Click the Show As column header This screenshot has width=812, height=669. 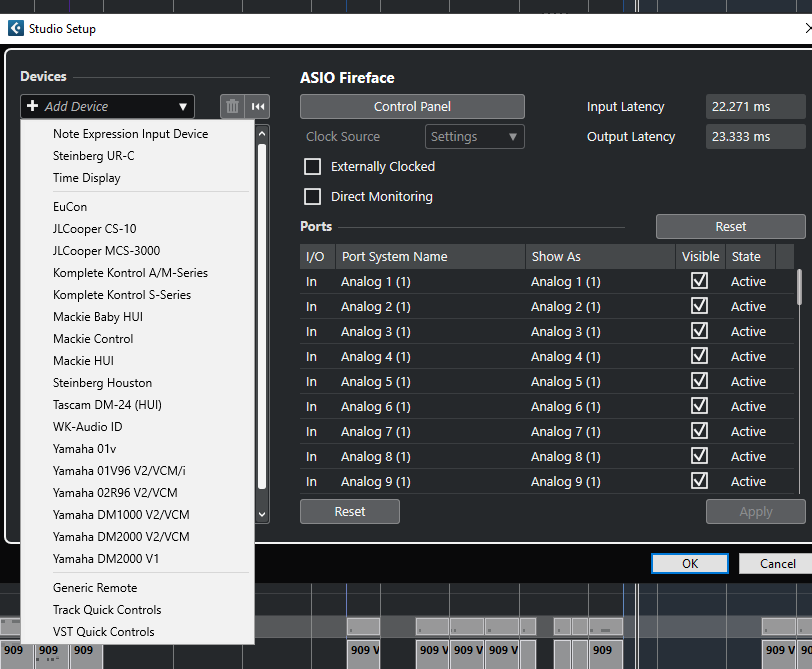[600, 256]
